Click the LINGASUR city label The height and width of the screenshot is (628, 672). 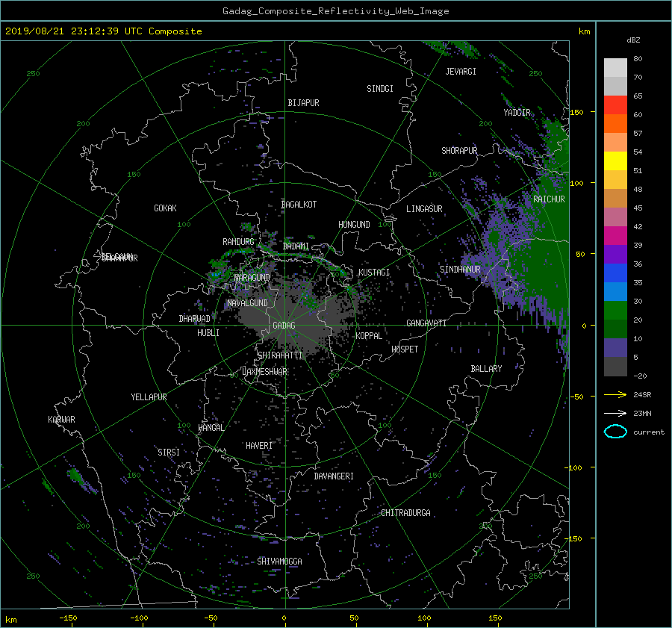coord(424,209)
